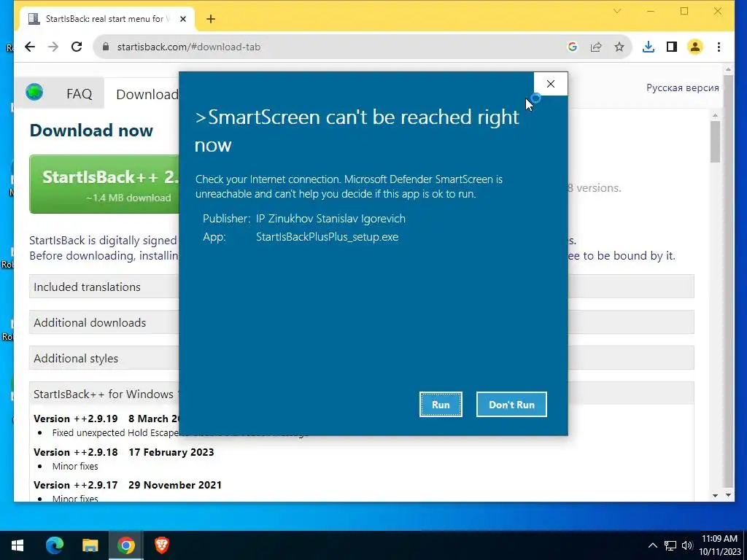
Task: Click green StartIsBack++ download button
Action: pyautogui.click(x=104, y=184)
